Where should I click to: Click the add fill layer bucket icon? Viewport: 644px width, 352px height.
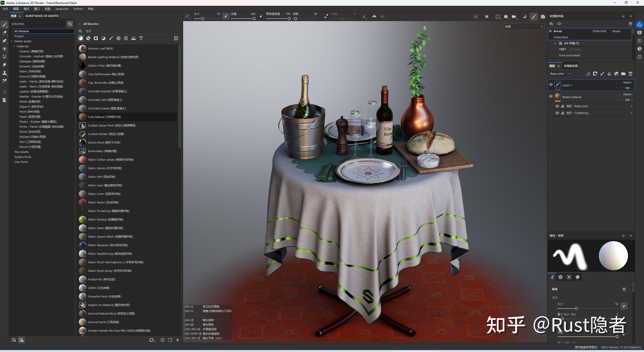[x=609, y=74]
